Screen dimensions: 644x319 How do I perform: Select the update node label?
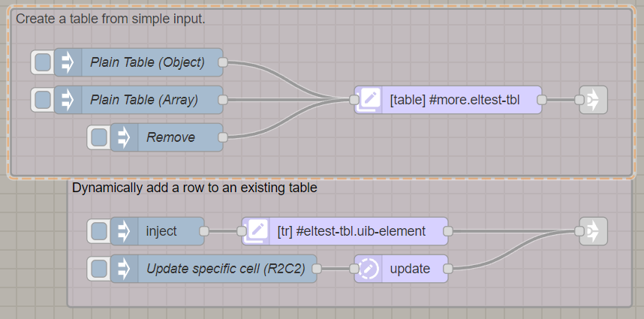[x=410, y=268]
